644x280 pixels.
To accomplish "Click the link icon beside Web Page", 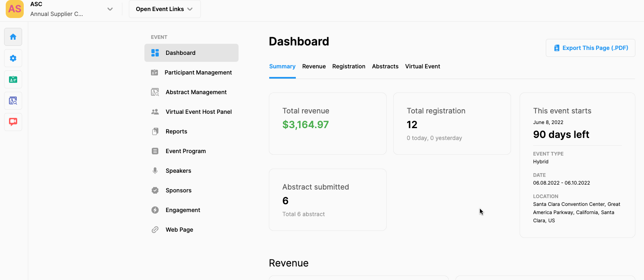I will pos(155,230).
